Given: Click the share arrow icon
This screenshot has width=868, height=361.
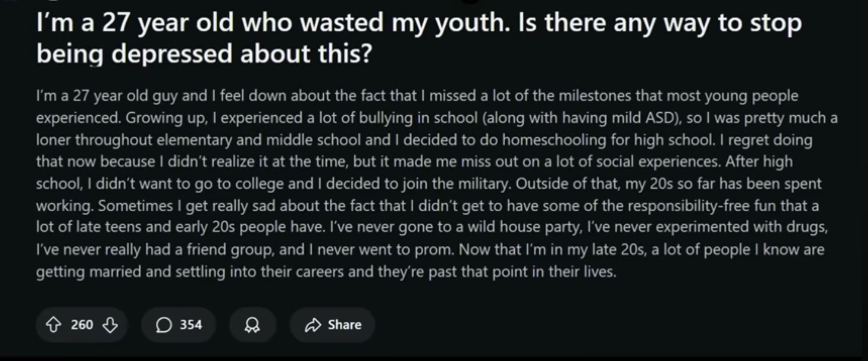Looking at the screenshot, I should pos(313,325).
